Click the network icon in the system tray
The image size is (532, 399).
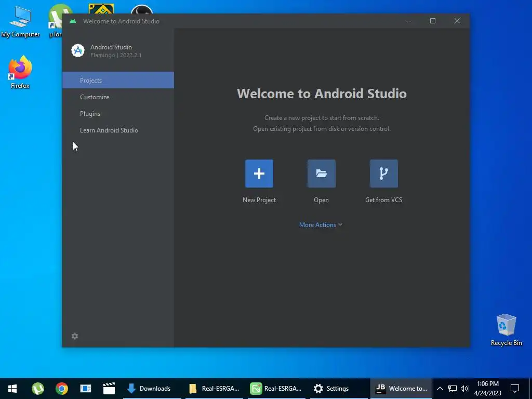tap(453, 389)
